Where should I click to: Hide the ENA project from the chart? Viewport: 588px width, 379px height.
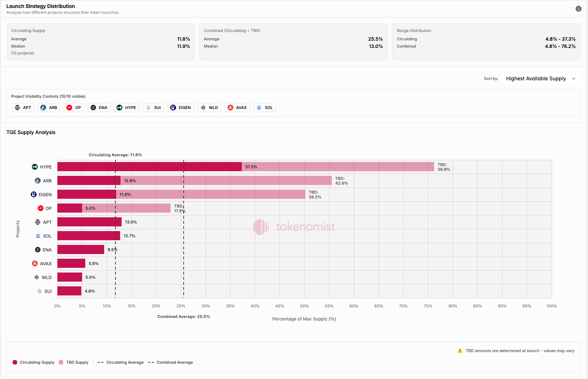coord(99,108)
